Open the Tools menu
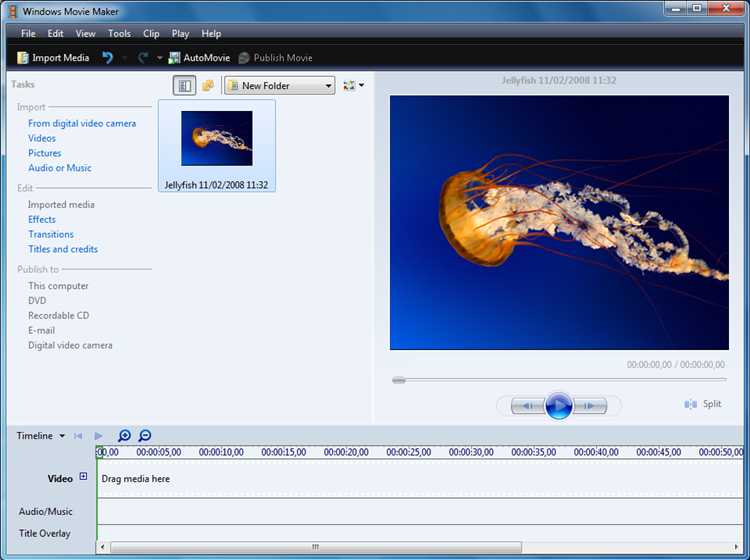The width and height of the screenshot is (750, 560). 119,33
